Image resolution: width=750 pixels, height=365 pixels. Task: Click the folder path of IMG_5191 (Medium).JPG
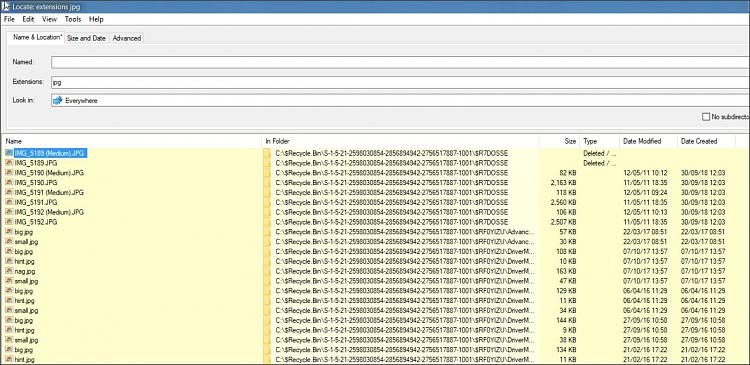pos(391,192)
